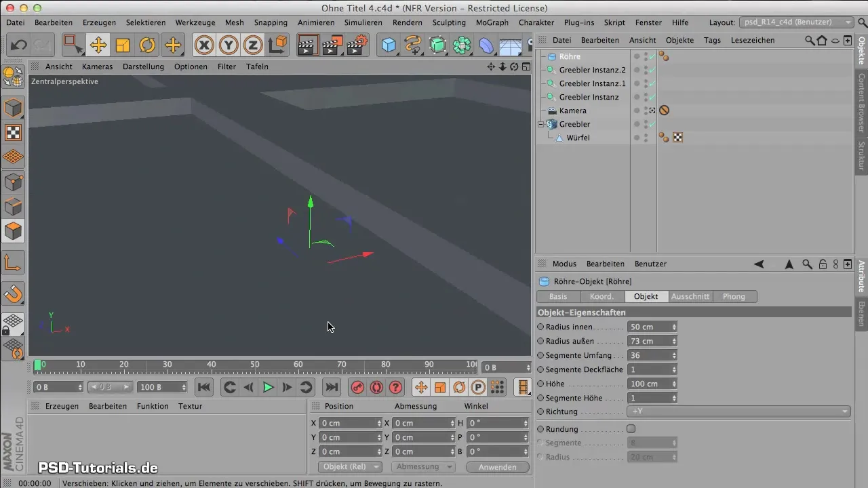Select the Move tool in top toolbar
This screenshot has width=868, height=488.
98,45
